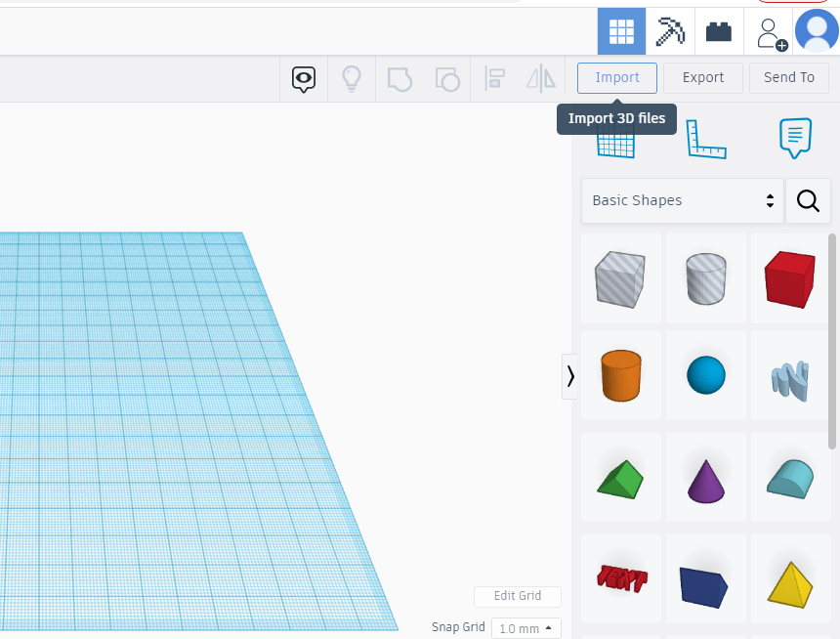The image size is (840, 639).
Task: Select the Ruler helper tool
Action: coord(706,139)
